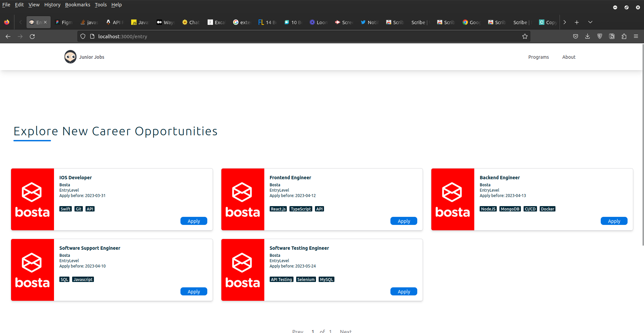Apply for the Software Testing Engineer job
This screenshot has width=644, height=333.
click(404, 291)
